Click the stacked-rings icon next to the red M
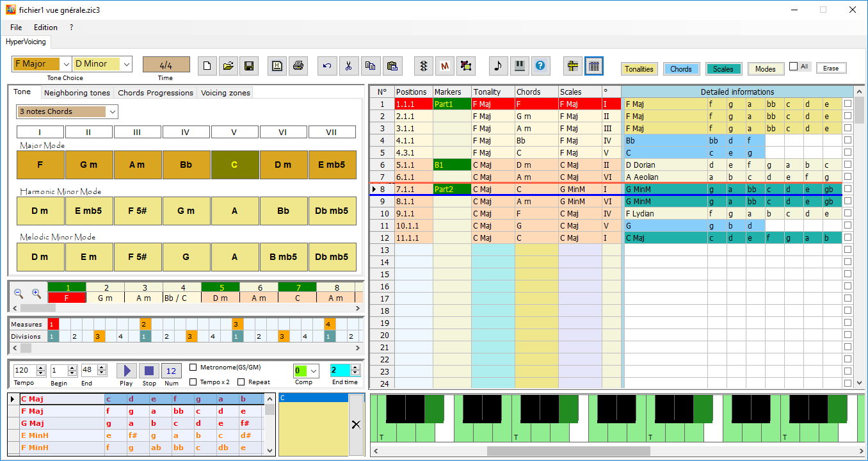 coord(423,65)
